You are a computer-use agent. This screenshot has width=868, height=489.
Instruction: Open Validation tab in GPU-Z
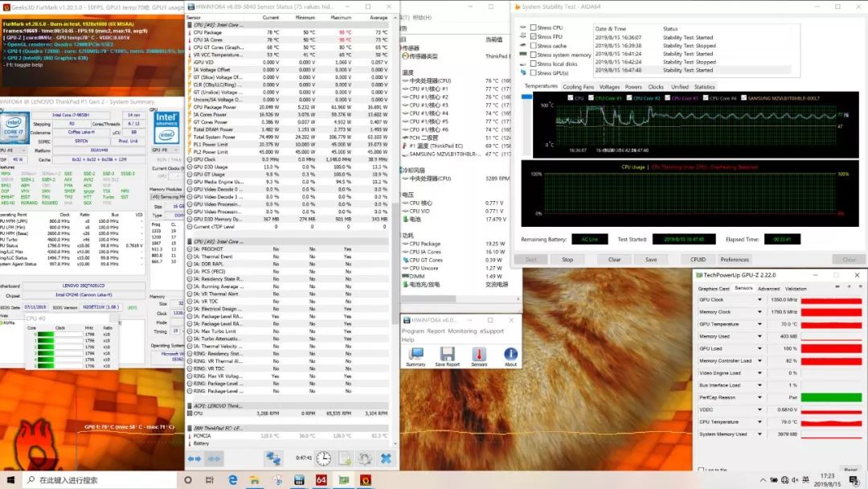796,289
